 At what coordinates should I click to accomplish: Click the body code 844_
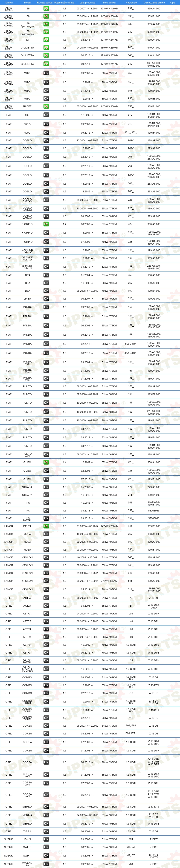pos(131,526)
